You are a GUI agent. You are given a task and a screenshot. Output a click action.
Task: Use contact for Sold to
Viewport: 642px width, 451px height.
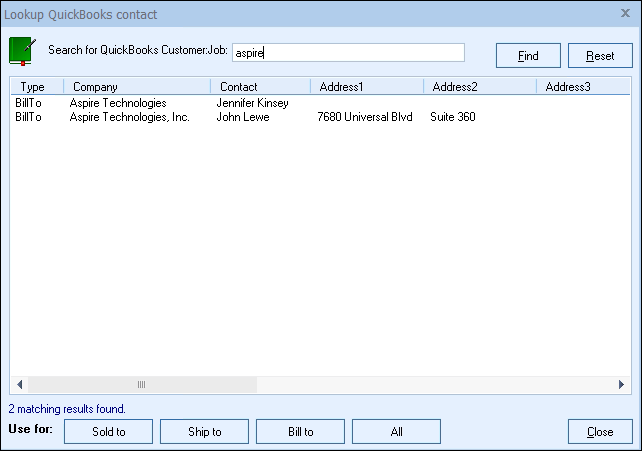[x=108, y=432]
